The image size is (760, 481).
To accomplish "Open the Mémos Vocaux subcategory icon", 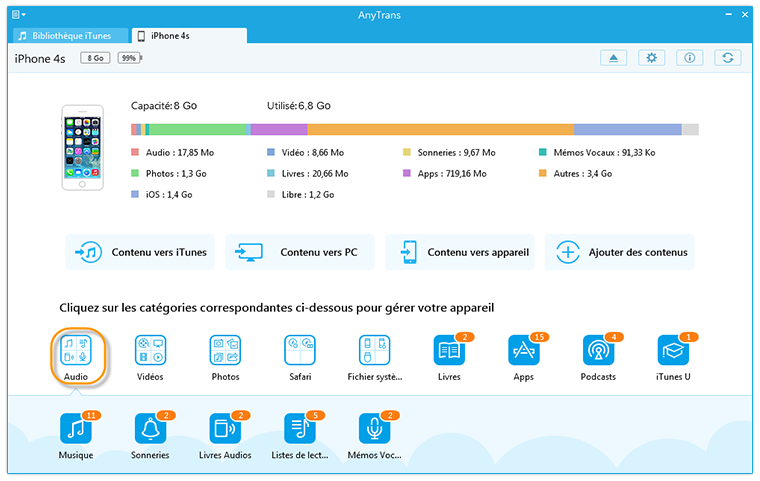I will point(375,429).
